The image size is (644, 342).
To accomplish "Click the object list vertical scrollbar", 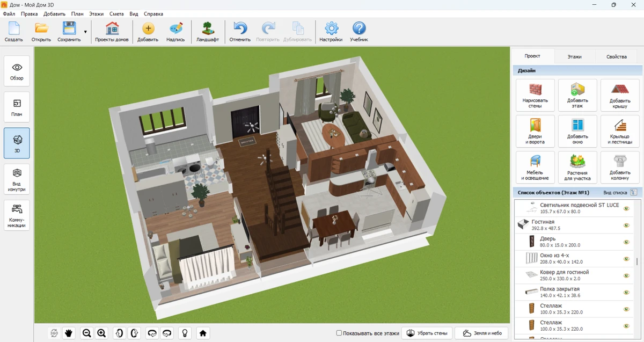I will coord(637,261).
